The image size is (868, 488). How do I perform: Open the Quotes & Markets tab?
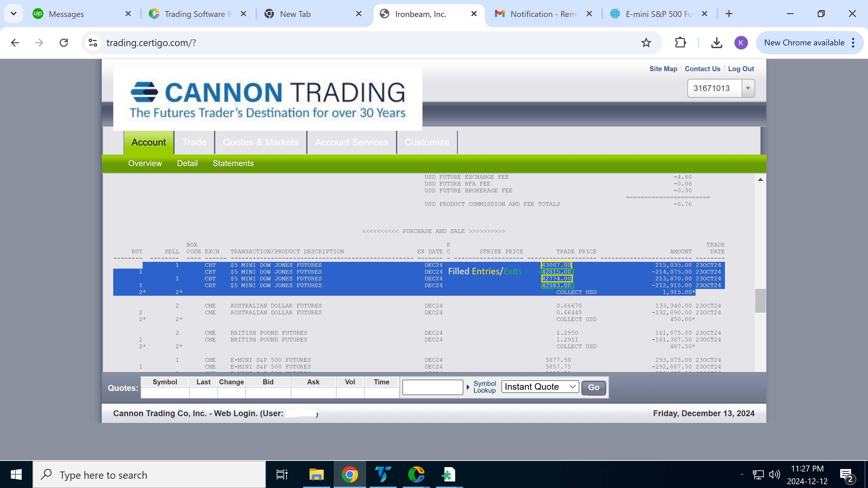(x=260, y=143)
